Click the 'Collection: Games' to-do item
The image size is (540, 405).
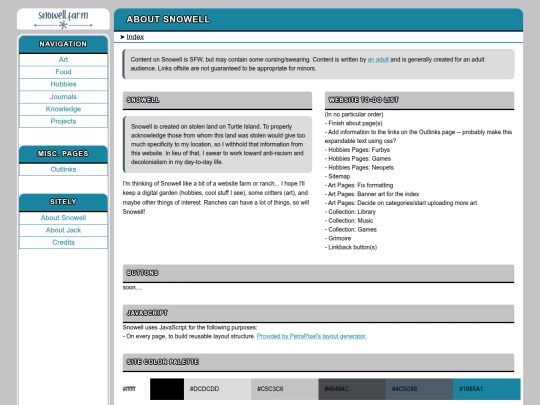coord(351,230)
